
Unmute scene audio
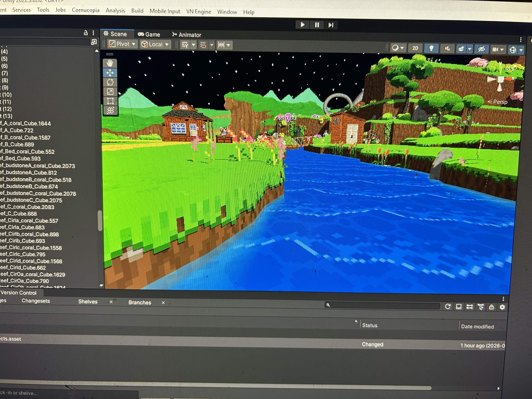tap(447, 49)
